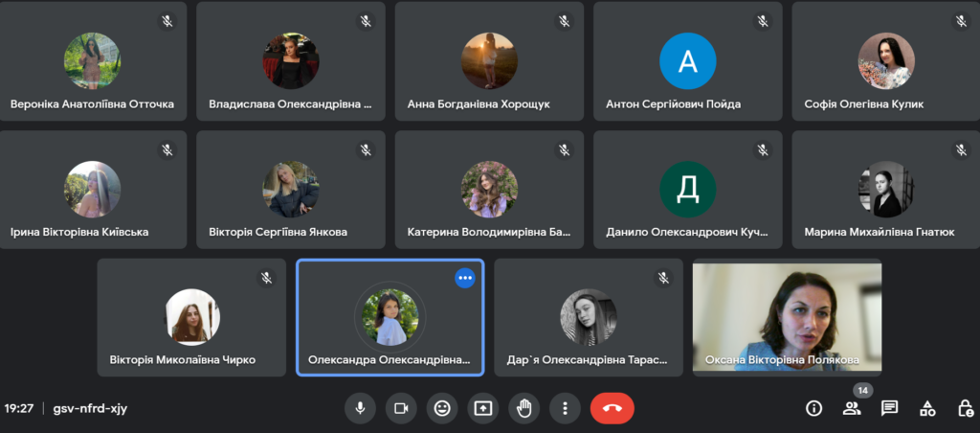980x433 pixels.
Task: Toggle the camera button in bottom toolbar
Action: click(x=401, y=408)
